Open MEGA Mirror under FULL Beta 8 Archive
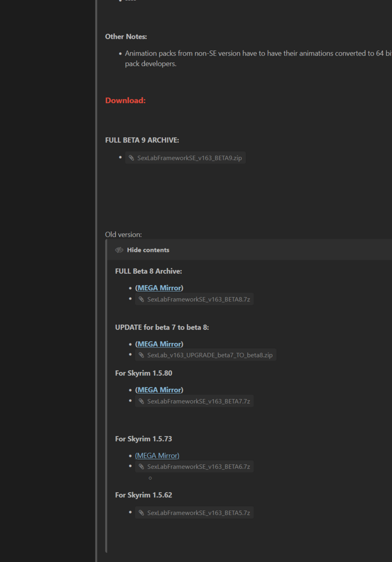The image size is (392, 562). [159, 288]
